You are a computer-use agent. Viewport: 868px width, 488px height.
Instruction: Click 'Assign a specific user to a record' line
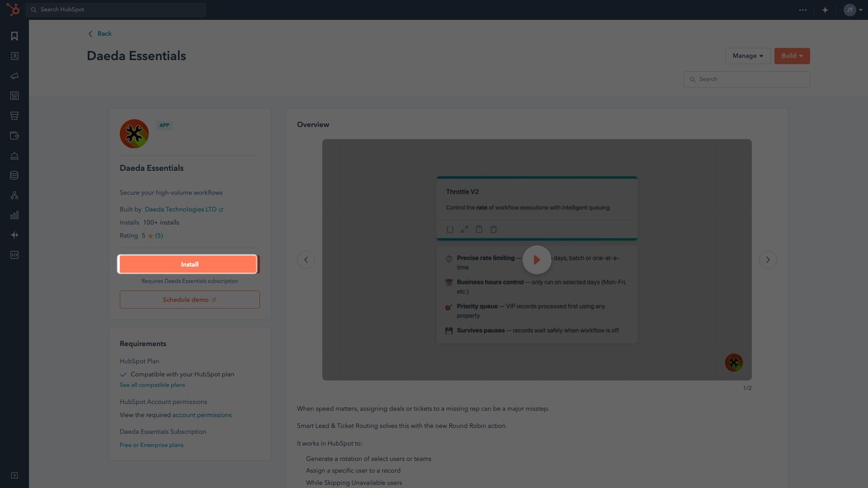pos(353,471)
